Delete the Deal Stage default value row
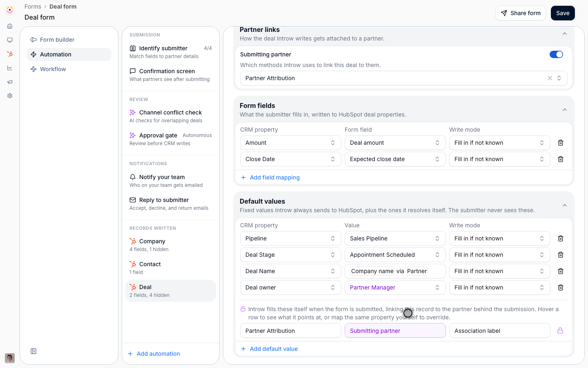588x368 pixels. pyautogui.click(x=561, y=255)
